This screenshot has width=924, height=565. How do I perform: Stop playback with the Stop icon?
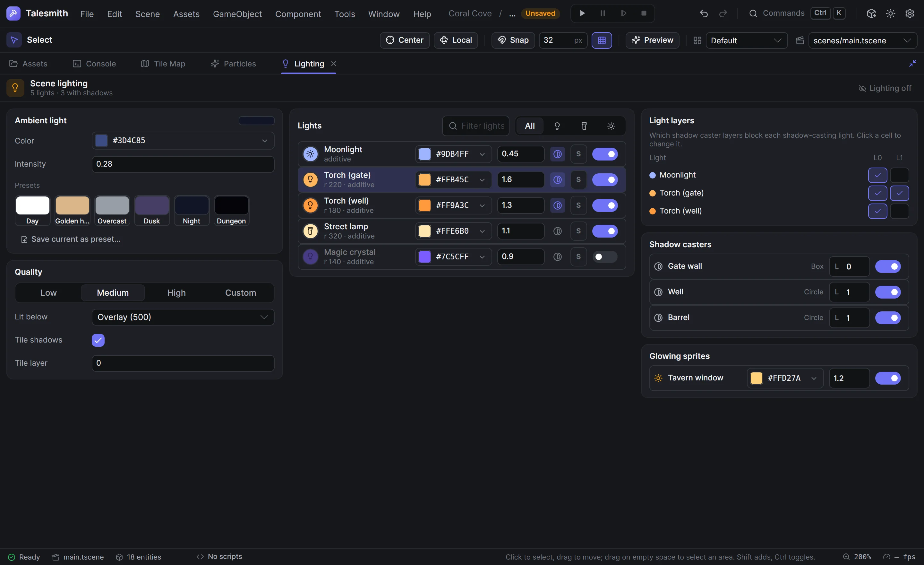(644, 13)
